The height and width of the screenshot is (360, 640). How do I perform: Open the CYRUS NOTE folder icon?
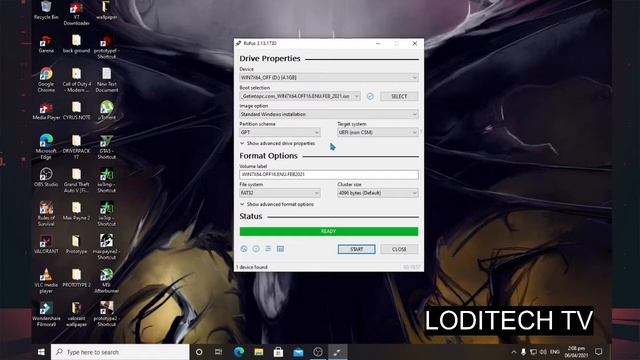(x=76, y=111)
